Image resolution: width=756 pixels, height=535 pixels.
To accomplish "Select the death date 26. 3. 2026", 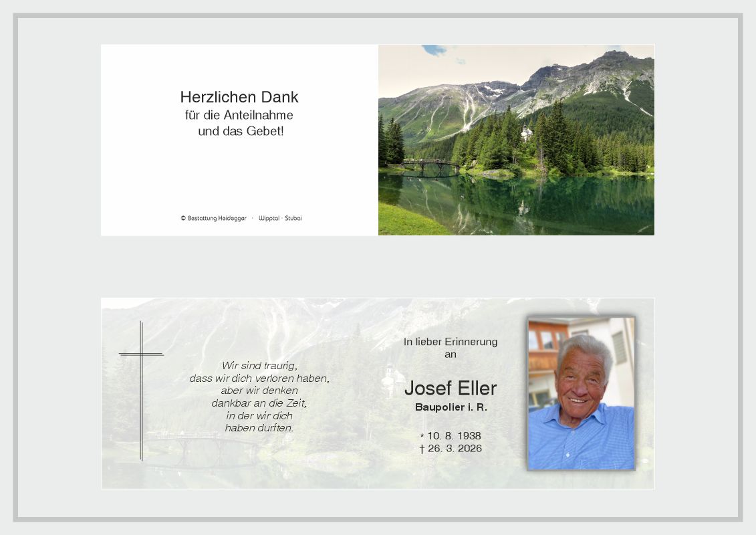I will (455, 449).
